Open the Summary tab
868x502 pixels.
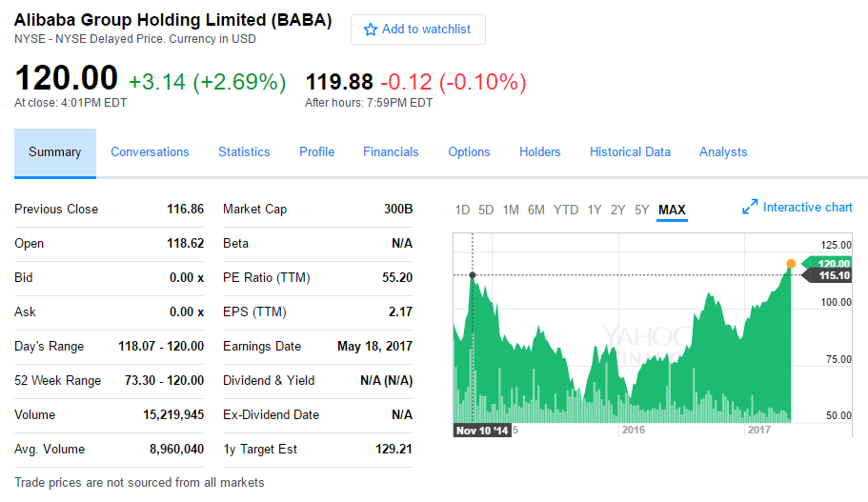[x=55, y=152]
